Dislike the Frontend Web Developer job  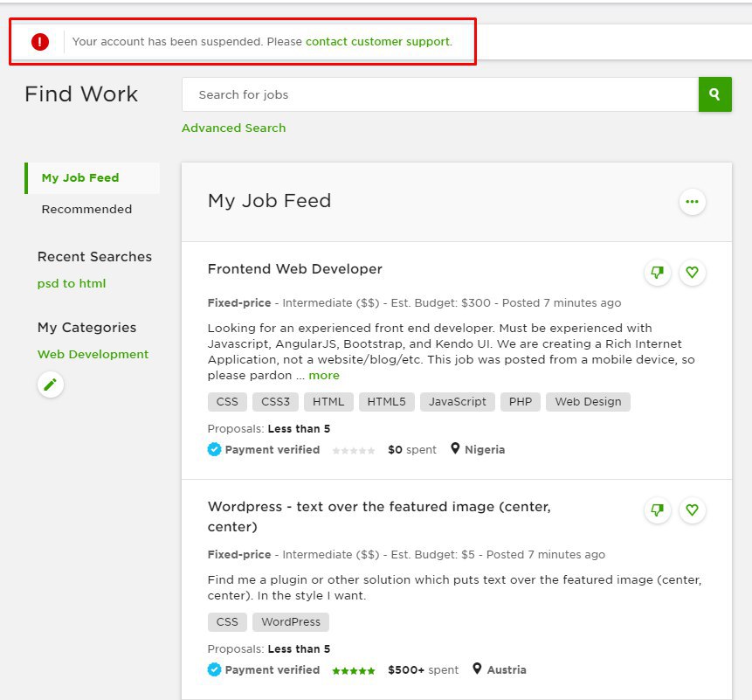(658, 273)
